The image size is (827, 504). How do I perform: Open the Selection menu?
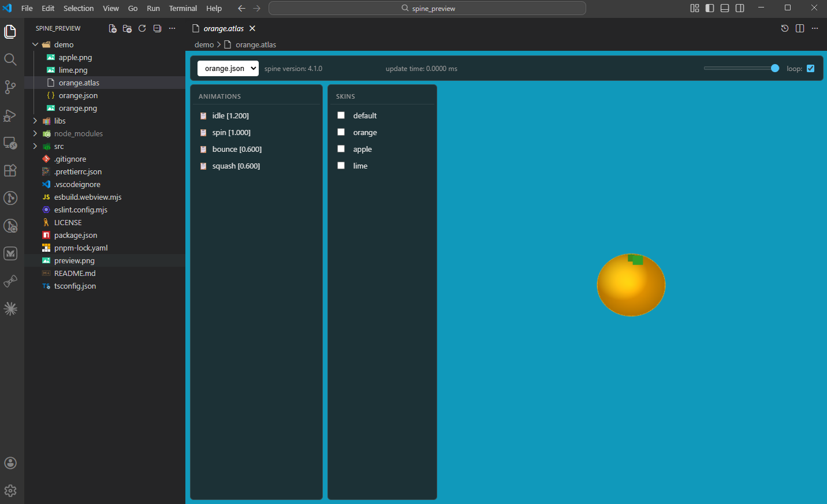coord(79,8)
